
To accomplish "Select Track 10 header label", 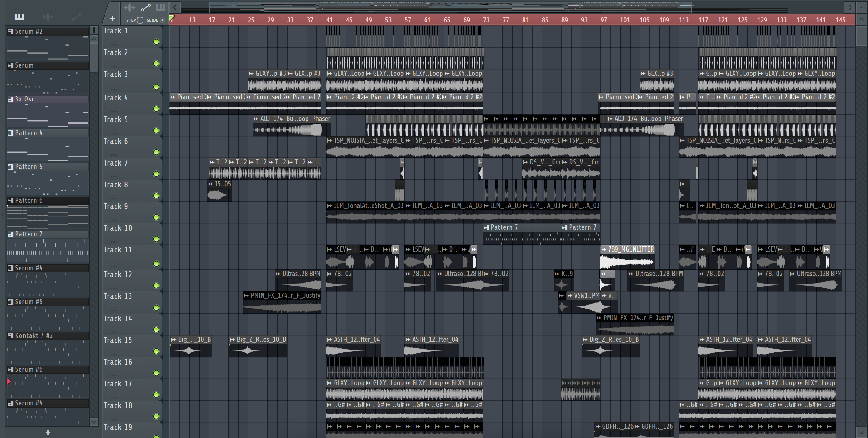I will (x=118, y=228).
